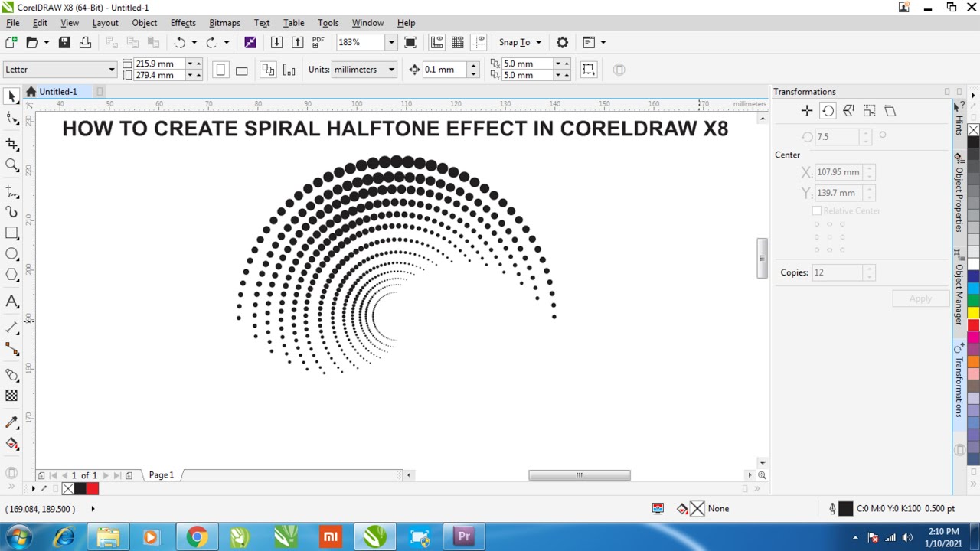Open the Bitmaps menu

(224, 23)
